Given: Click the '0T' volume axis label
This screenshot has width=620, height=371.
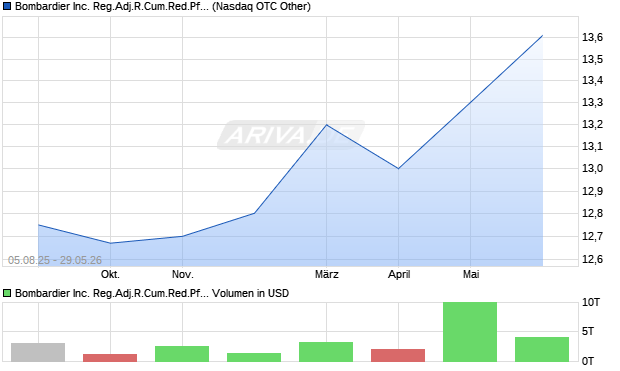Looking at the screenshot, I should (x=588, y=361).
